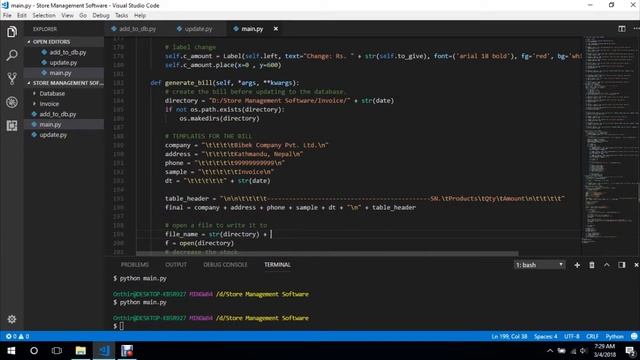Image resolution: width=640 pixels, height=360 pixels.
Task: Click the horizontal editor scrollbar
Action: [327, 253]
